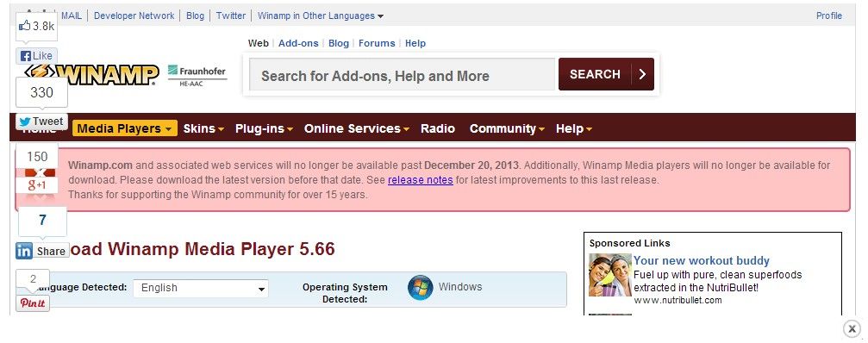Click the Google +1 button
Screen dimensions: 868x343
point(36,184)
